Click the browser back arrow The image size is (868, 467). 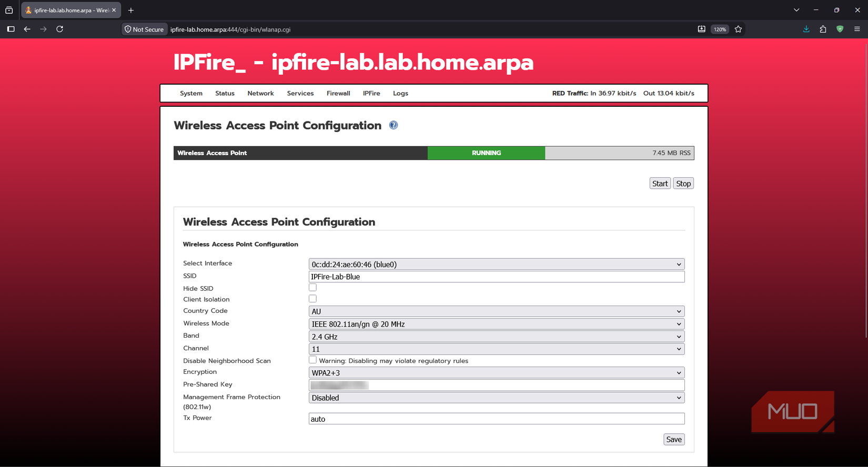(x=27, y=29)
